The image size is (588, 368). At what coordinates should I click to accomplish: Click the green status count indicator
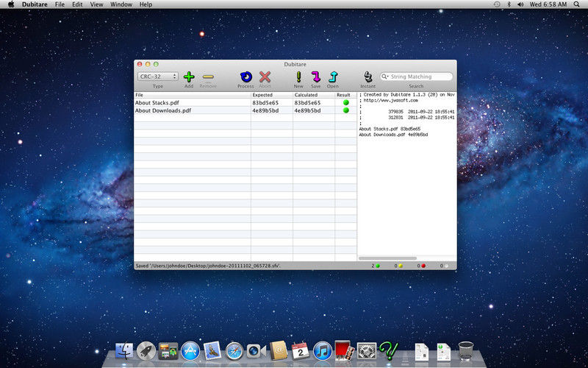click(376, 266)
